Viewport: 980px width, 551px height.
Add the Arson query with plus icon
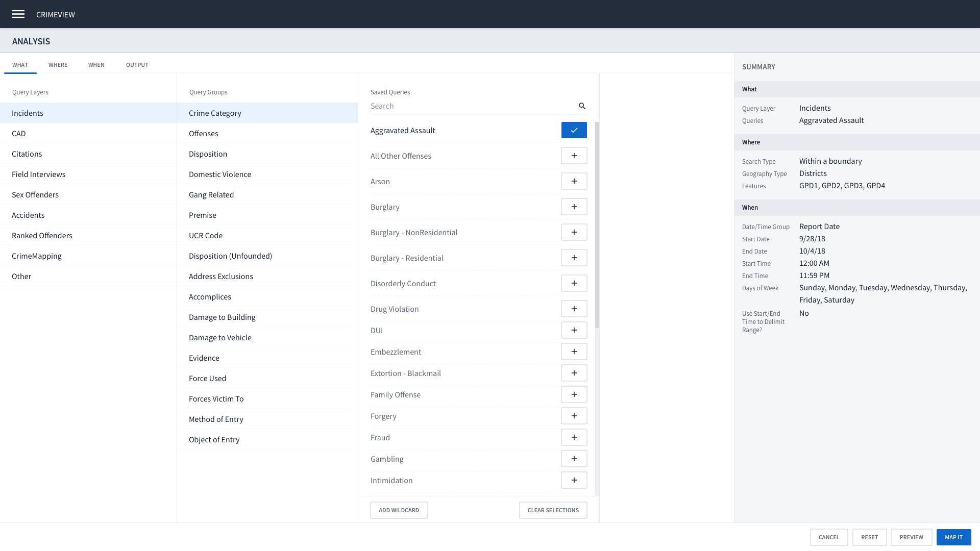tap(574, 181)
